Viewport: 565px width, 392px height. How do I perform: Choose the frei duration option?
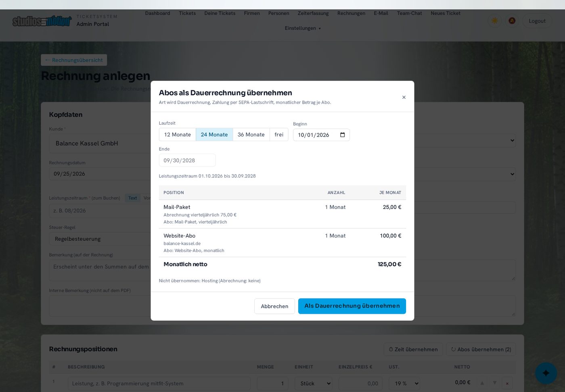(x=279, y=135)
